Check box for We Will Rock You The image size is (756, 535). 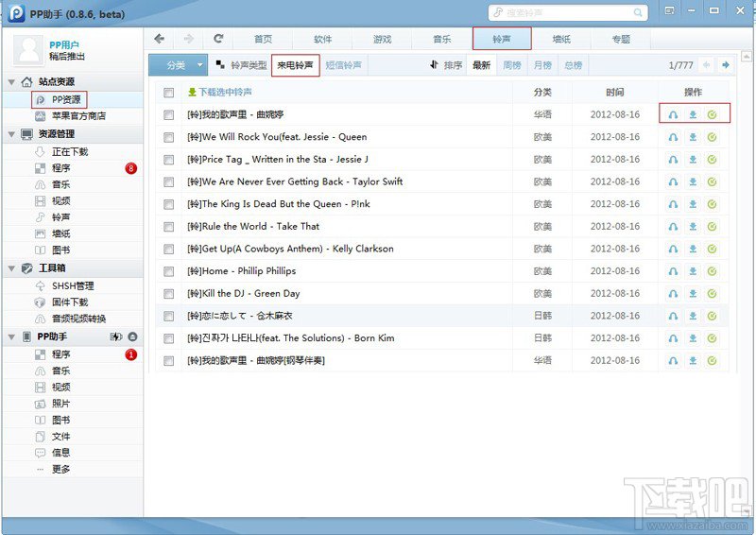pyautogui.click(x=169, y=137)
